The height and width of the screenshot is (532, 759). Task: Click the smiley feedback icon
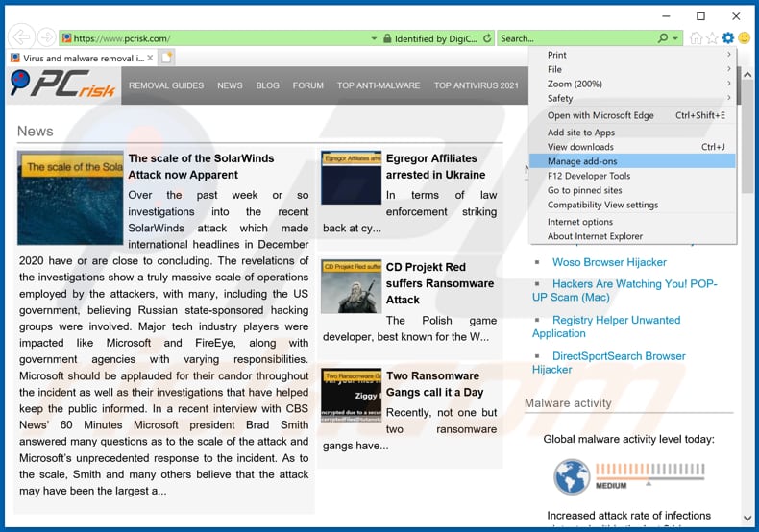pyautogui.click(x=743, y=38)
